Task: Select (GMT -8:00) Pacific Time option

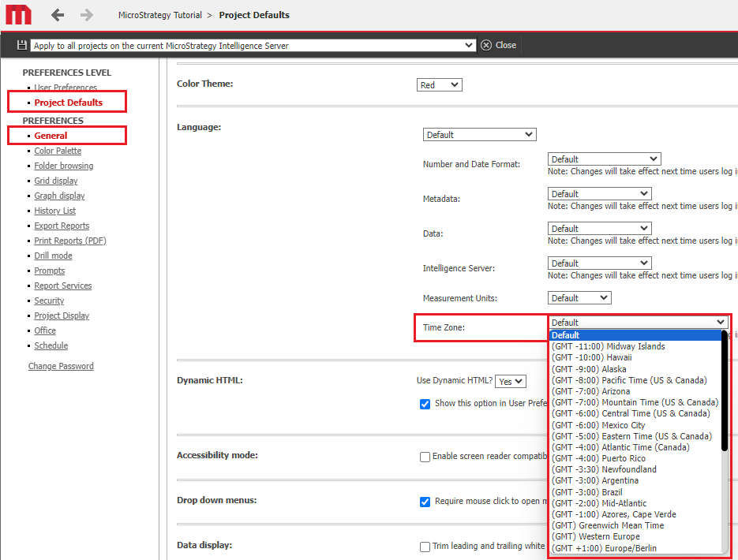Action: click(635, 380)
